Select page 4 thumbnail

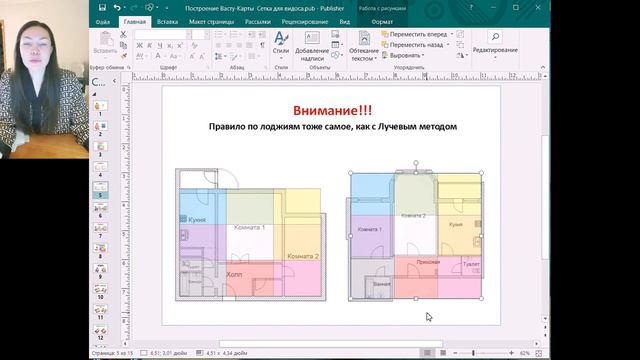click(100, 167)
